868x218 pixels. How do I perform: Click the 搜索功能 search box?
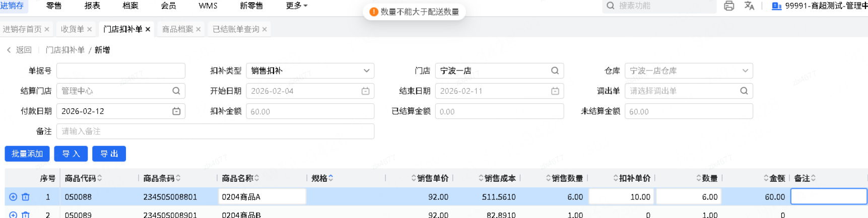click(x=660, y=6)
